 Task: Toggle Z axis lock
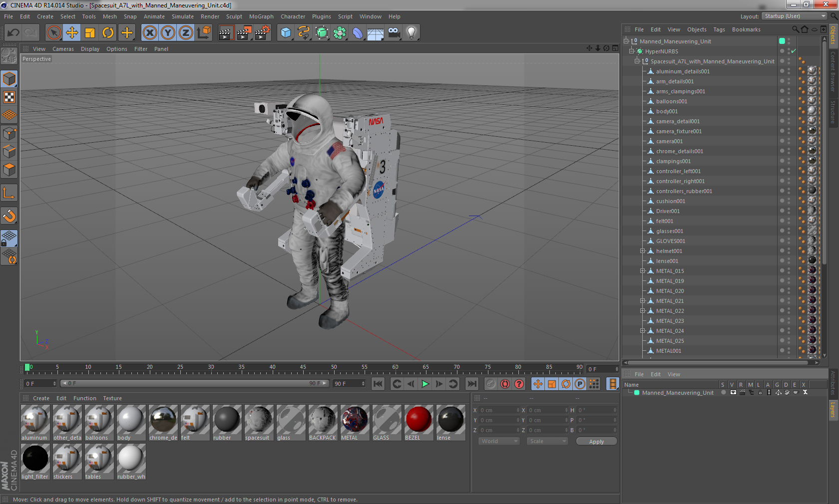coord(186,33)
